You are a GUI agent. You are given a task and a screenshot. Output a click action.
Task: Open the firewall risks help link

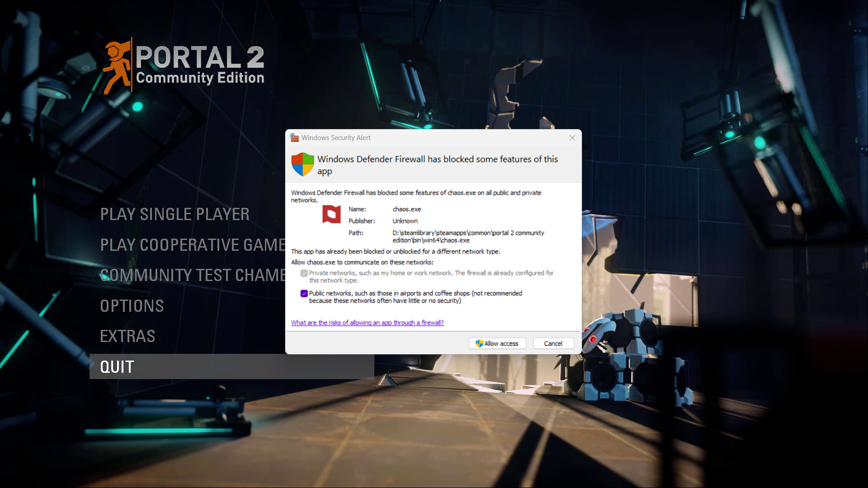(367, 322)
